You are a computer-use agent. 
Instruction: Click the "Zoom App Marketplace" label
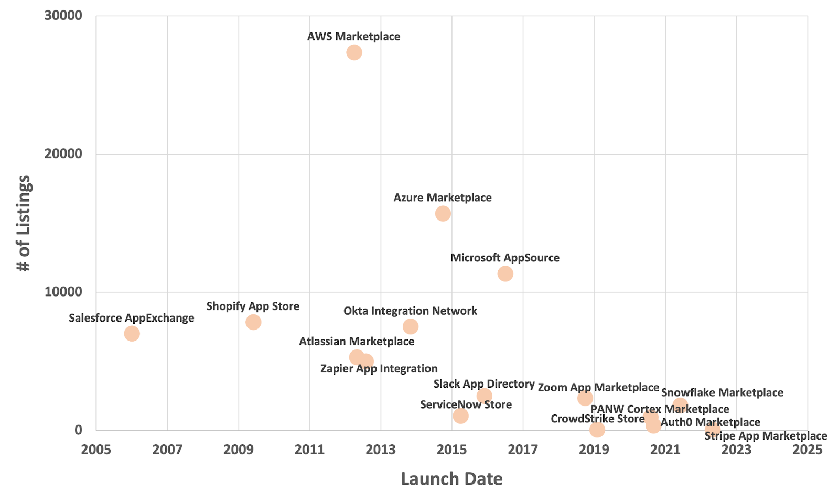click(598, 388)
